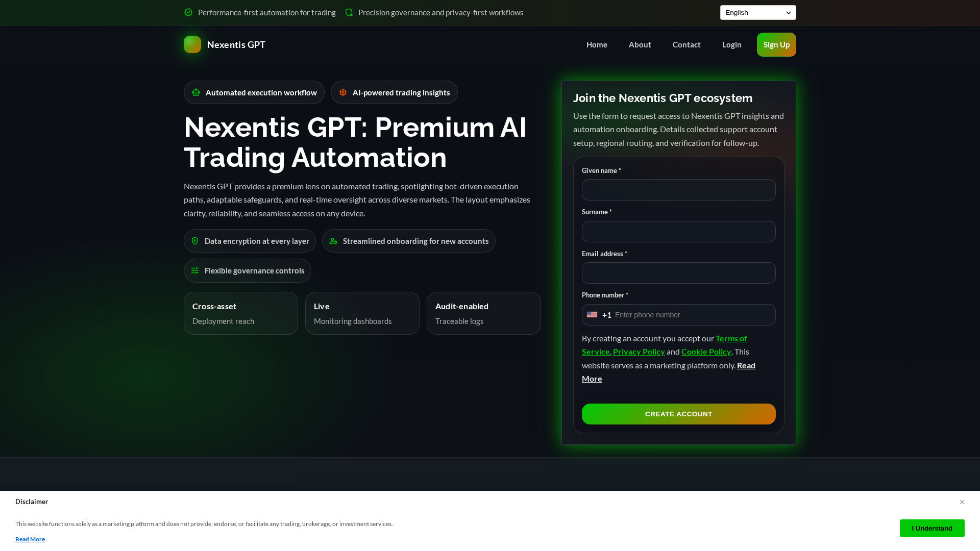Screen dimensions: 980x551
Task: Click the Live Monitoring dashboards card
Action: [362, 313]
